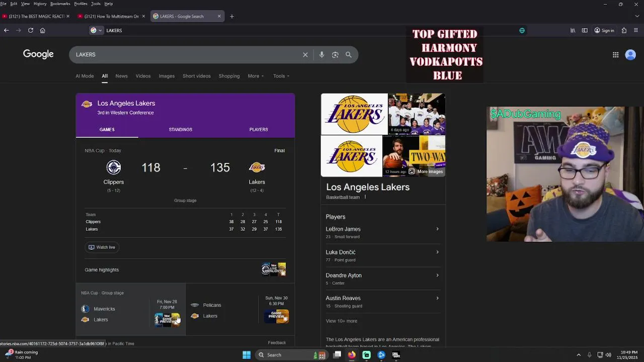Screen dimensions: 644x362
Task: Open volume control in system tray
Action: click(x=608, y=355)
